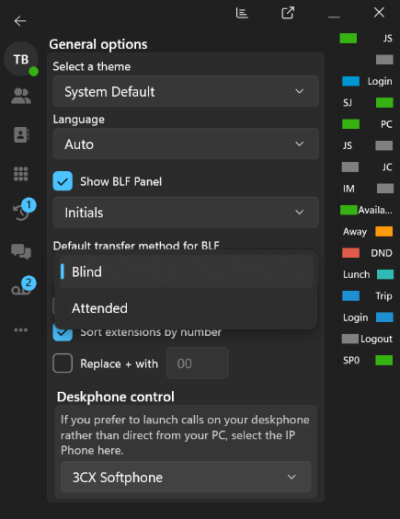
Task: Open the address book contacts icon
Action: pyautogui.click(x=21, y=135)
